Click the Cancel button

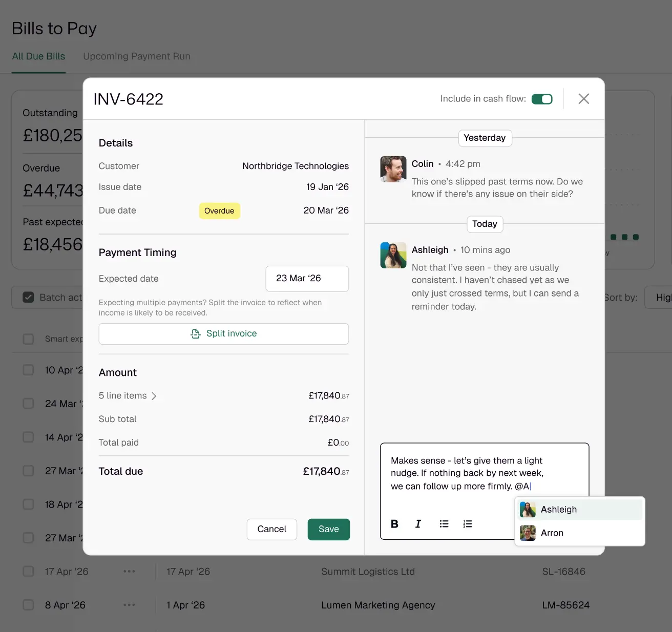[272, 529]
